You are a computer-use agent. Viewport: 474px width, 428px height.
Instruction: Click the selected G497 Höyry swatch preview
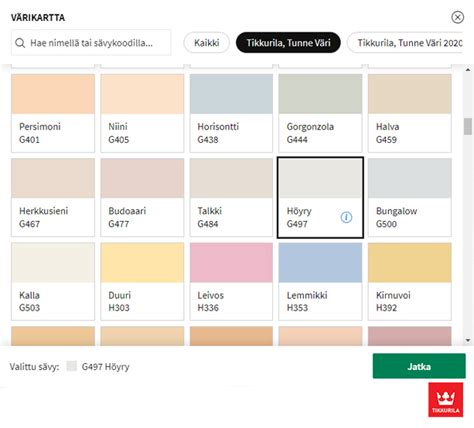[x=71, y=366]
